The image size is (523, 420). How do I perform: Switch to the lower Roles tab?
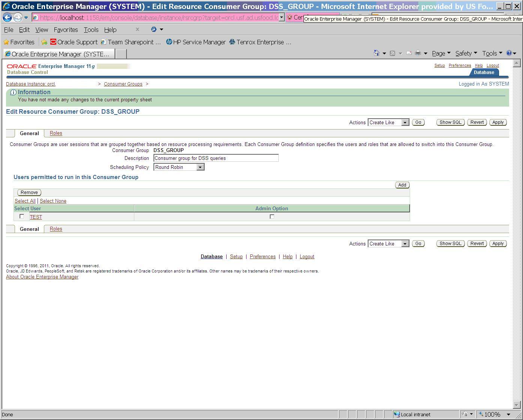pyautogui.click(x=56, y=229)
